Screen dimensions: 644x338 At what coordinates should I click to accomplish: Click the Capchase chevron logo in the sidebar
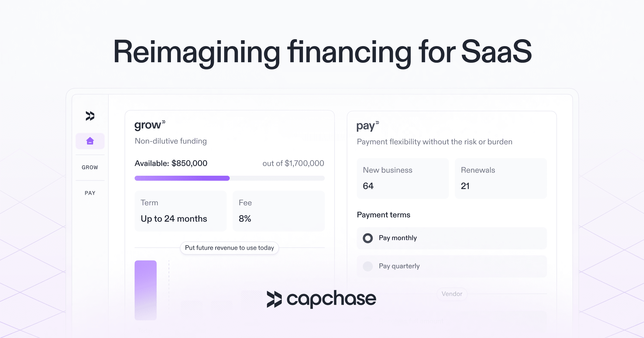pyautogui.click(x=90, y=116)
